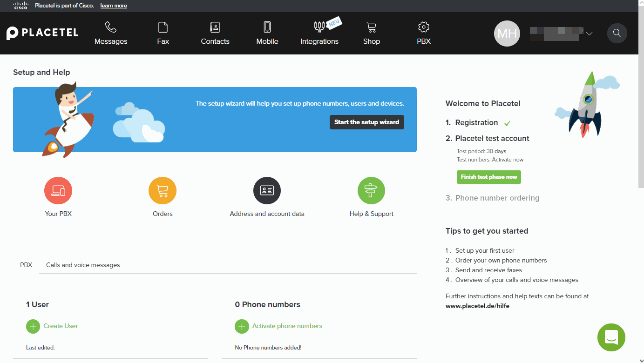Click the 'Test numbers: Activate now' text
644x363 pixels.
click(x=490, y=160)
